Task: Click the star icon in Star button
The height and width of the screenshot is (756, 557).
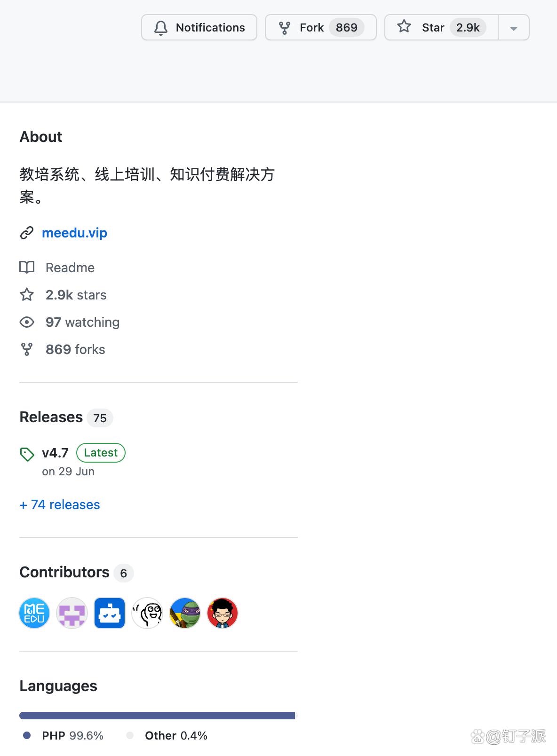Action: pos(404,26)
